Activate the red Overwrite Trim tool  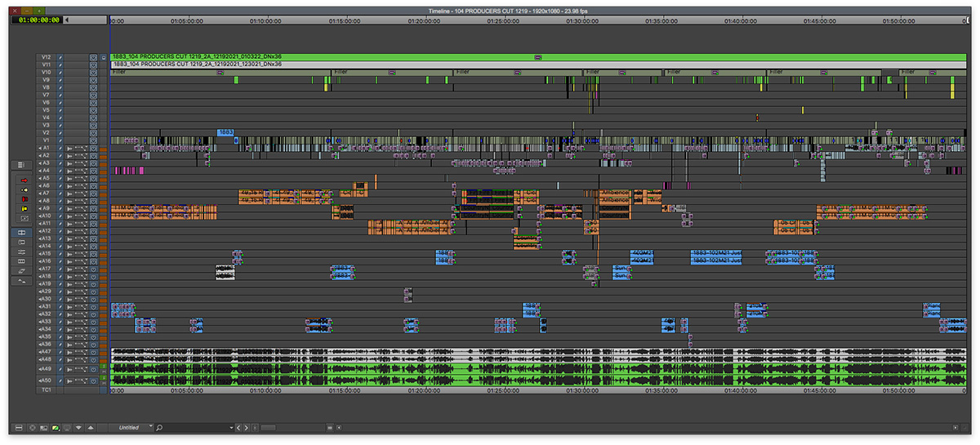24,198
